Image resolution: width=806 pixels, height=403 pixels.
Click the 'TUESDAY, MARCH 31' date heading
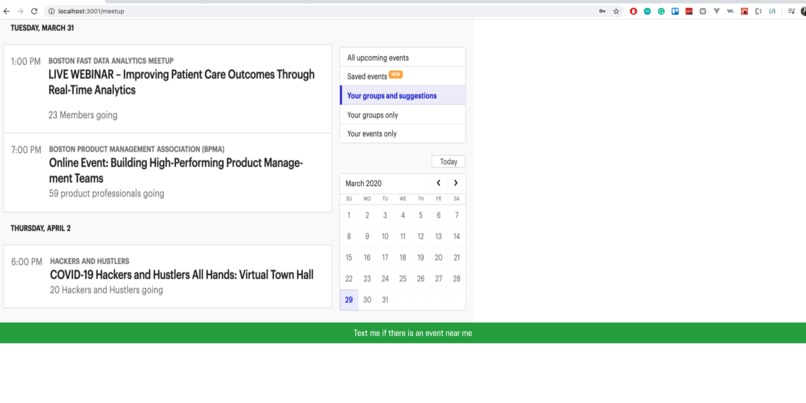pyautogui.click(x=42, y=28)
